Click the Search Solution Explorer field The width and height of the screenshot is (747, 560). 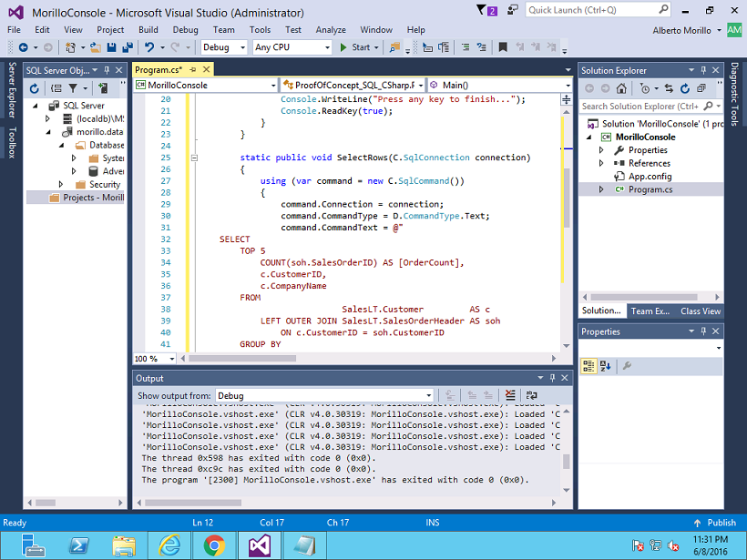[x=640, y=107]
